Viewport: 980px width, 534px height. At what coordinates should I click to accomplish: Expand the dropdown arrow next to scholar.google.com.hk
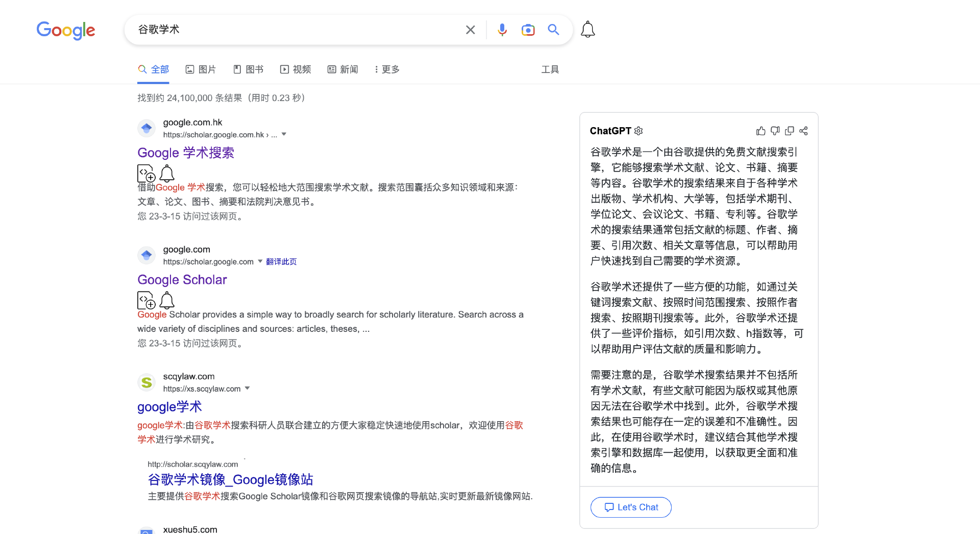click(x=284, y=134)
